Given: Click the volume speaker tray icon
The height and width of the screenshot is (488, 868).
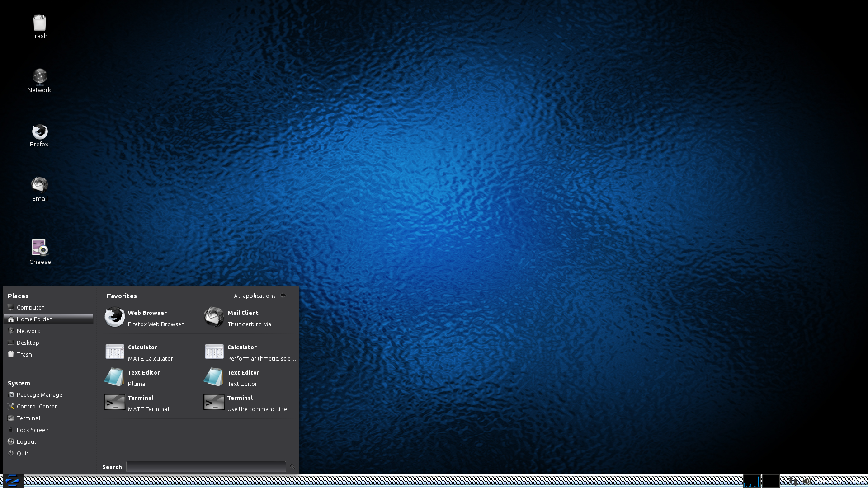Looking at the screenshot, I should 807,481.
